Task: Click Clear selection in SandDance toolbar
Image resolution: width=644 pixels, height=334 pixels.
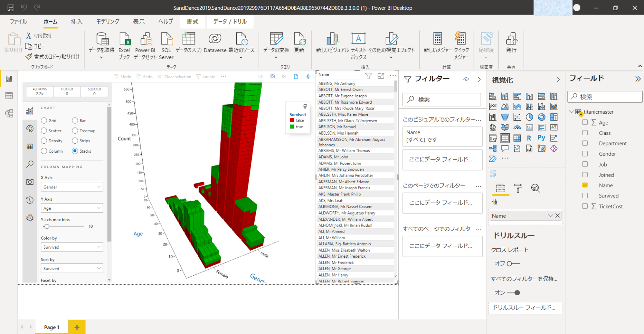Action: pyautogui.click(x=175, y=77)
